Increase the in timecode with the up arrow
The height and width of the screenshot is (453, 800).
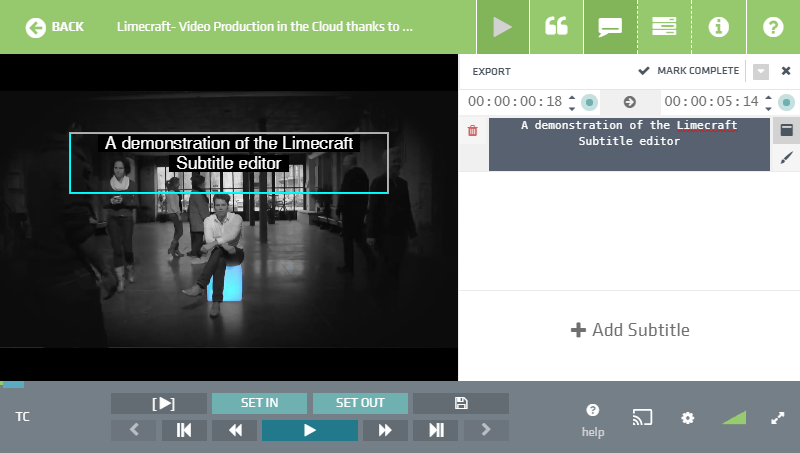click(x=572, y=97)
